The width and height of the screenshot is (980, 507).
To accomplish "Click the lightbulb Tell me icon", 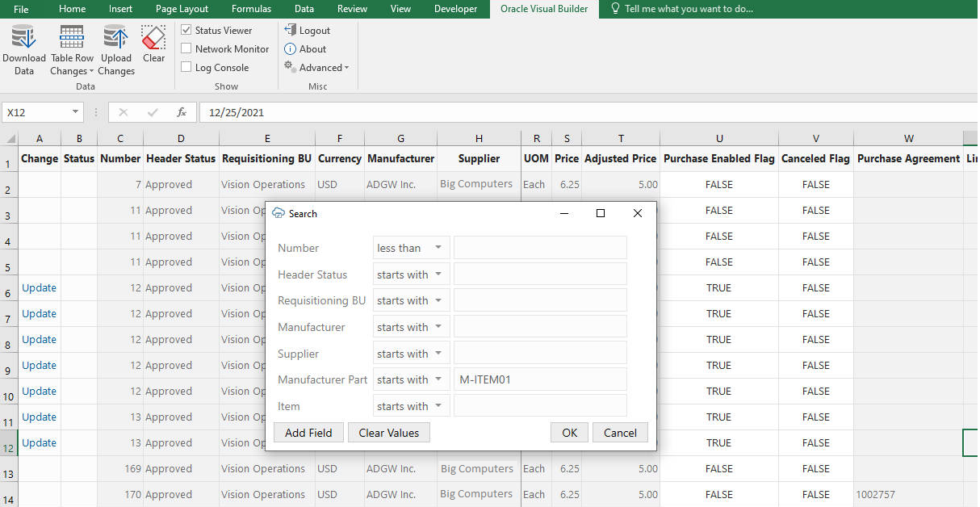I will point(616,9).
